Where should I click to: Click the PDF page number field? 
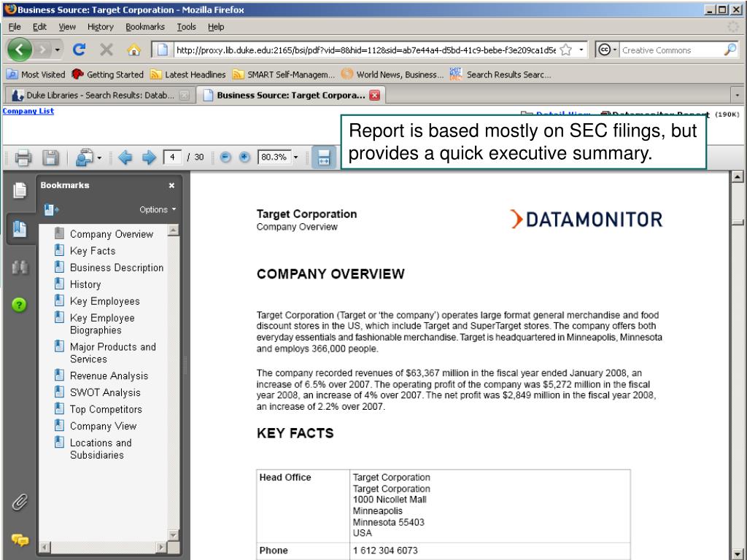[x=172, y=157]
